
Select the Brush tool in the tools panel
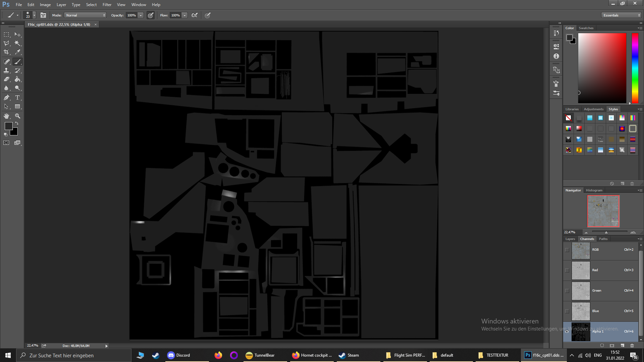[x=17, y=62]
